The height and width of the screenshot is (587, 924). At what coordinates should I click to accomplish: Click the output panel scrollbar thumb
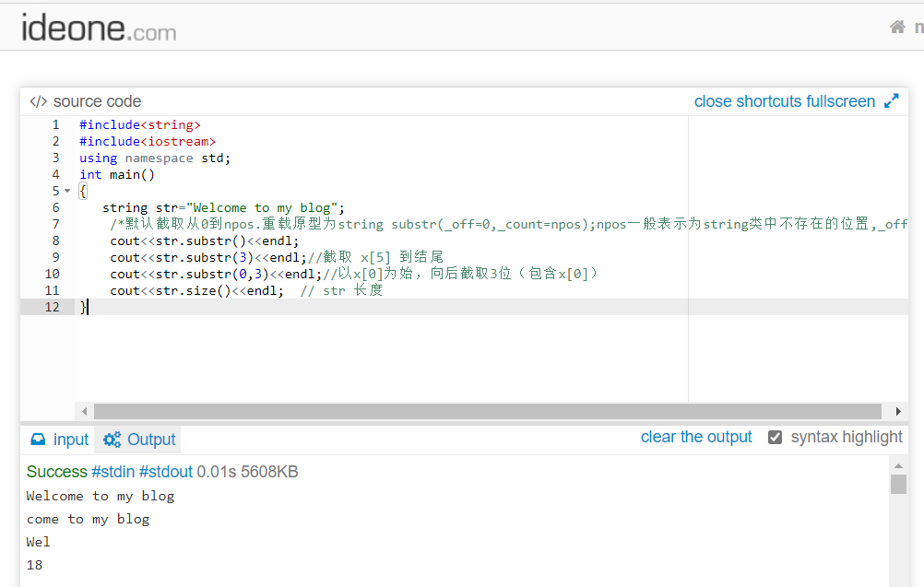point(898,485)
